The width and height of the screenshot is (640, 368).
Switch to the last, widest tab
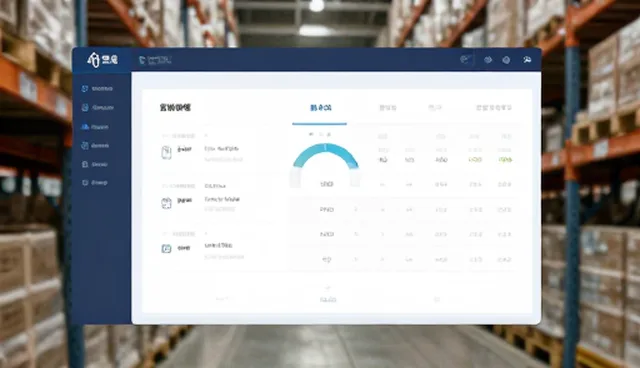tap(493, 108)
